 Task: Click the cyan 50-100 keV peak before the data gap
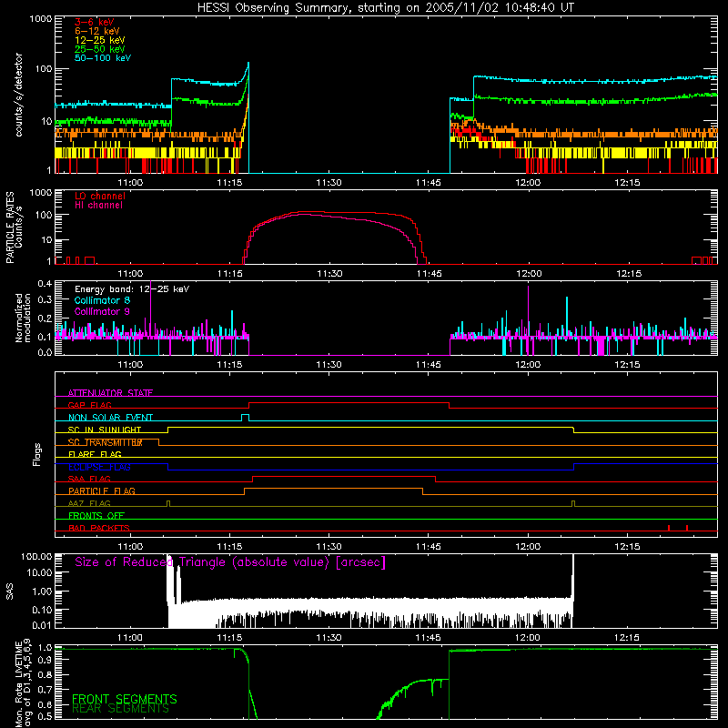click(x=248, y=63)
